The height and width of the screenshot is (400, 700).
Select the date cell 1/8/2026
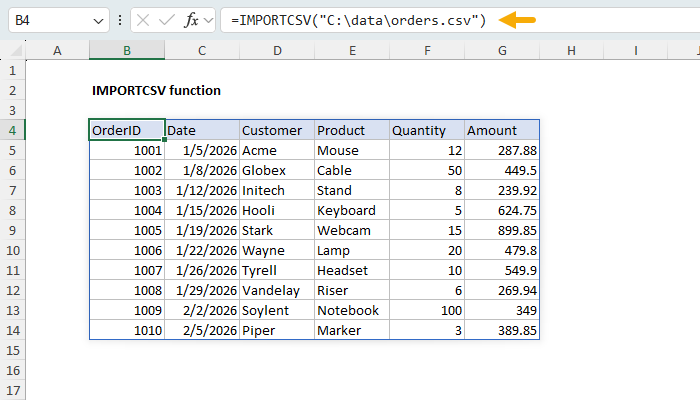(202, 171)
